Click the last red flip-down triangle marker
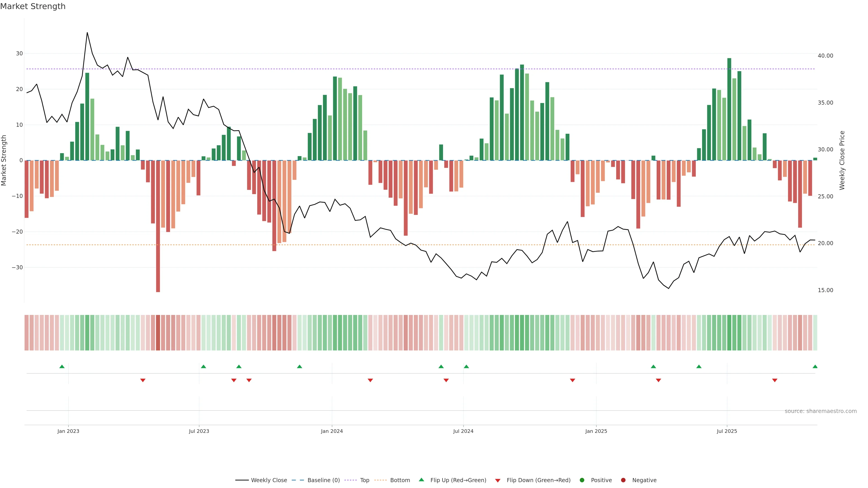Viewport: 868px width, 488px height. click(775, 380)
